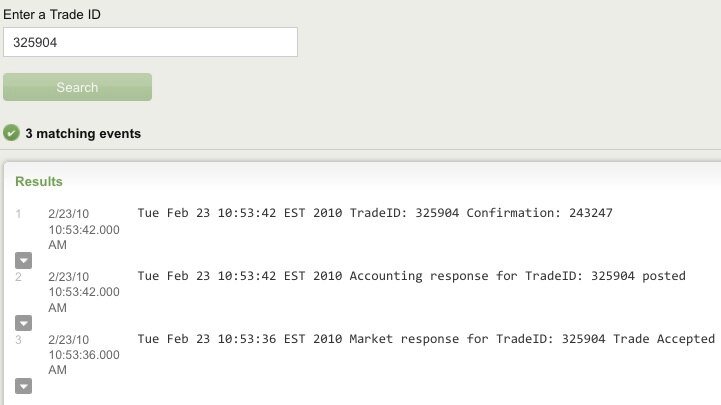Click the 10:53:36 timestamp of the third event
Screen dimensions: 721x405
coord(83,355)
